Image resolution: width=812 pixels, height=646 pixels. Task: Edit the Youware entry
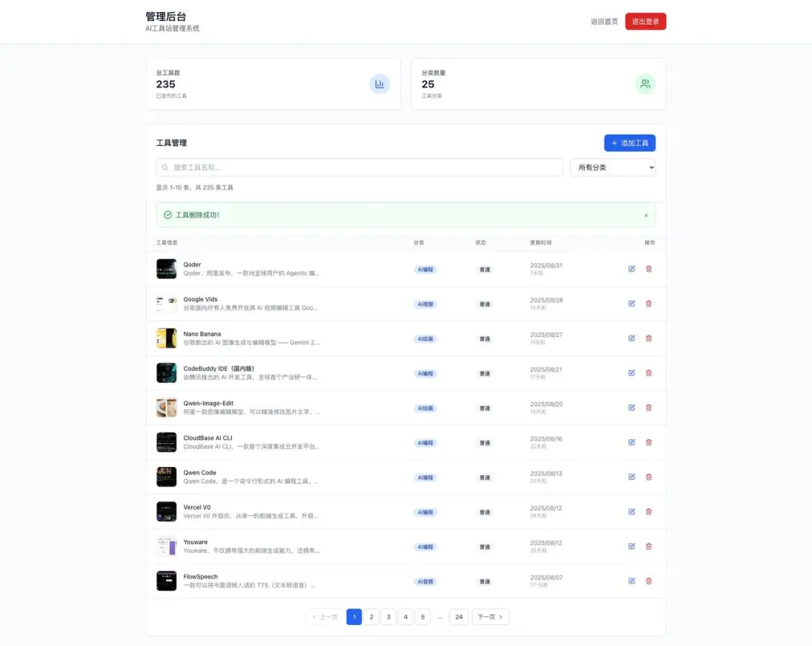pos(632,547)
